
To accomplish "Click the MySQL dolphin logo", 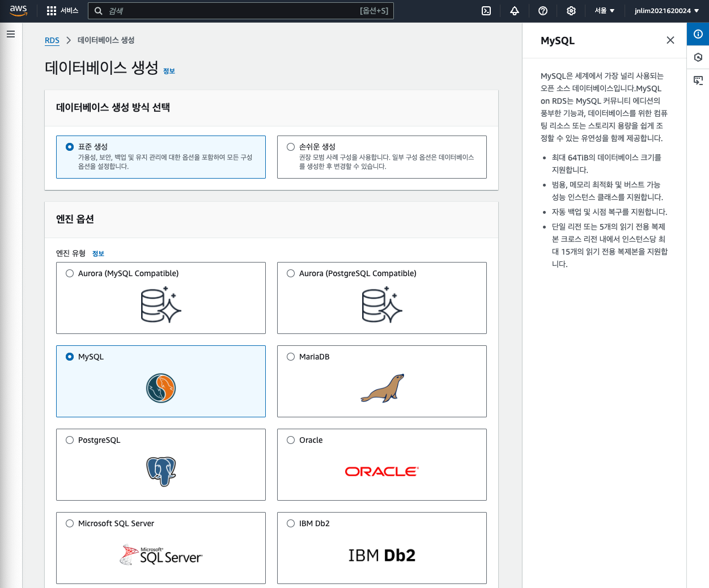I will point(161,388).
